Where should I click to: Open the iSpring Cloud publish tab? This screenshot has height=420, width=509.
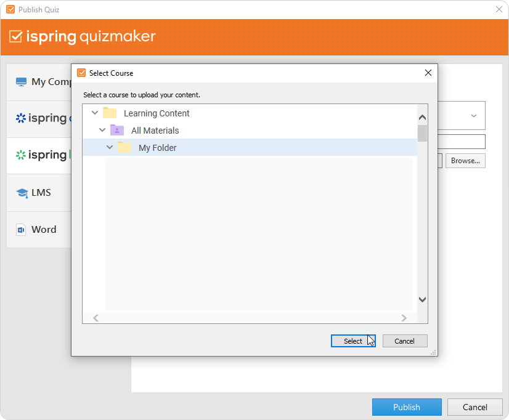41,118
